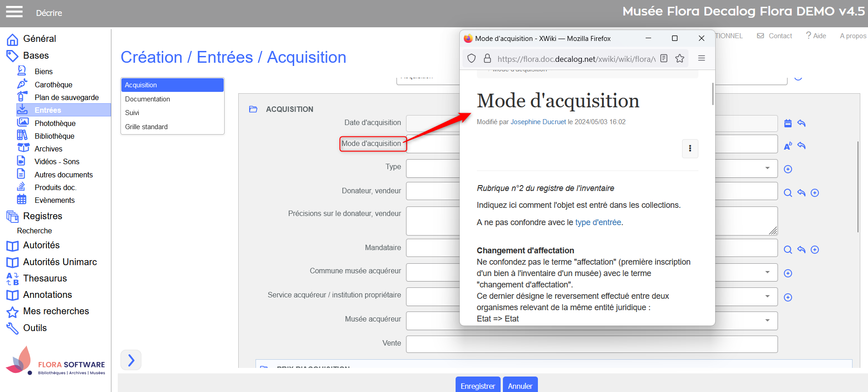
Task: Expand the side panel with chevron button
Action: (x=131, y=360)
